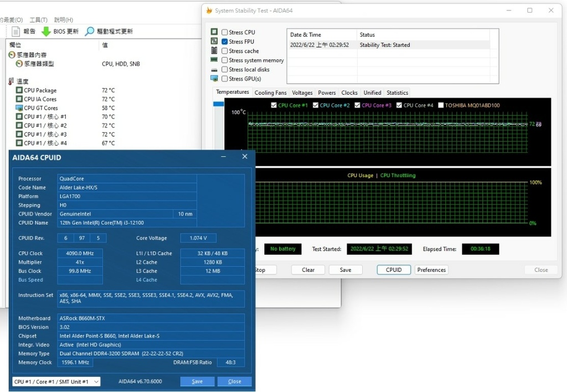The image size is (567, 392).
Task: Toggle CPU Core #4 graph checkbox
Action: 399,105
